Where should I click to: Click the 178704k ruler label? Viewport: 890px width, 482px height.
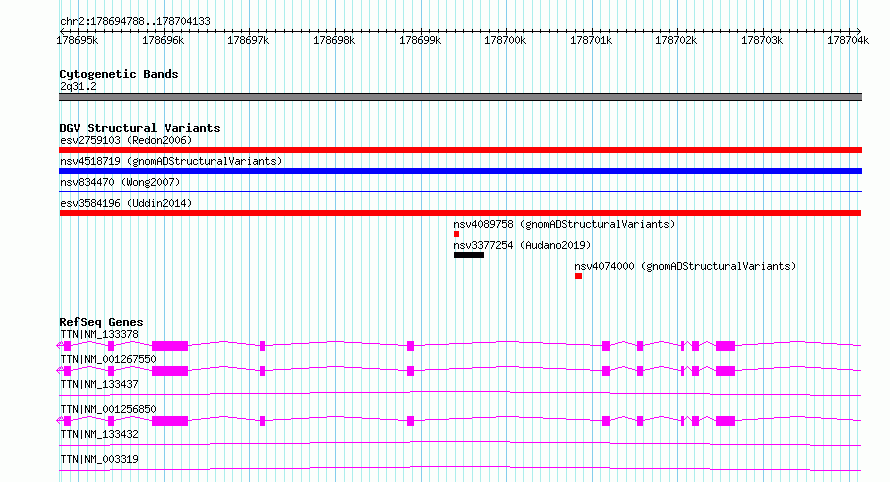click(x=848, y=40)
